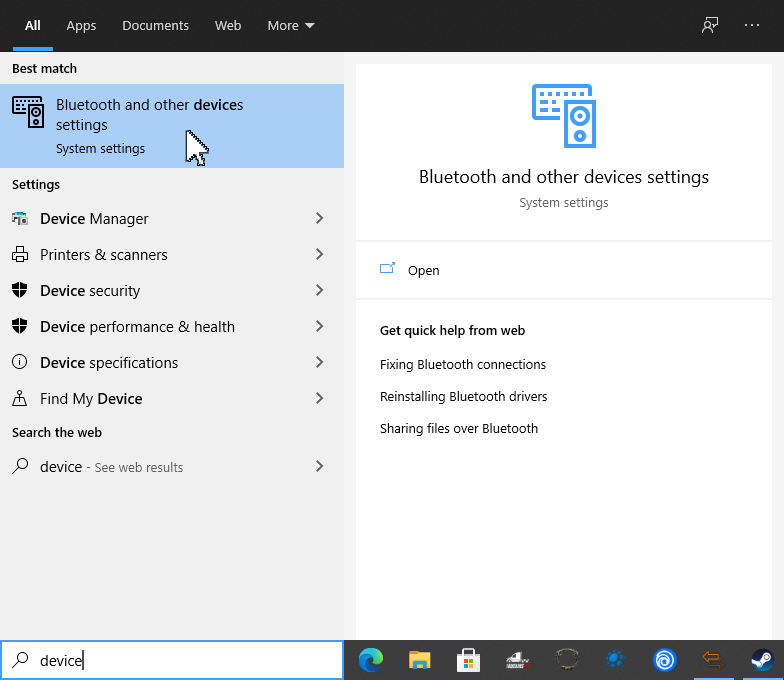Click the Open arrow icon in preview pane
784x680 pixels.
388,268
